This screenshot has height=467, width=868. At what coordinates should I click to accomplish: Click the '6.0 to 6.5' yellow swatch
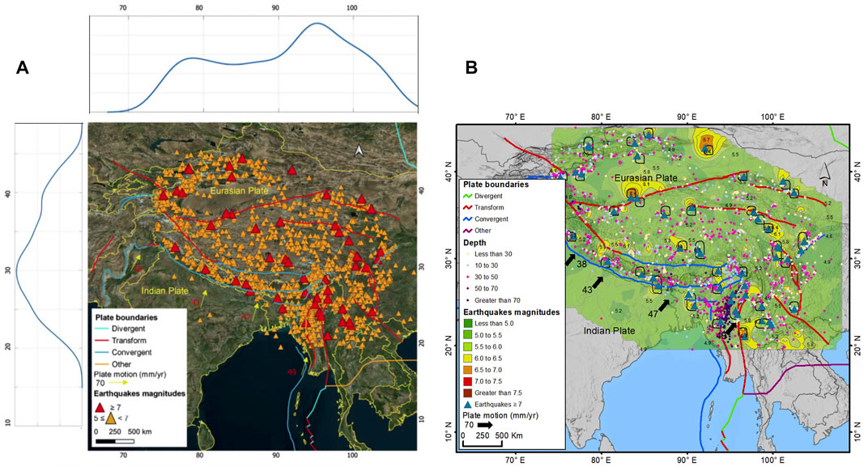[468, 359]
